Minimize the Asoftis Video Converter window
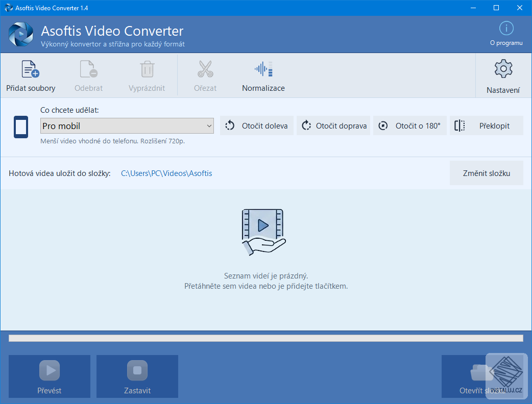Viewport: 532px width, 404px height. tap(473, 8)
